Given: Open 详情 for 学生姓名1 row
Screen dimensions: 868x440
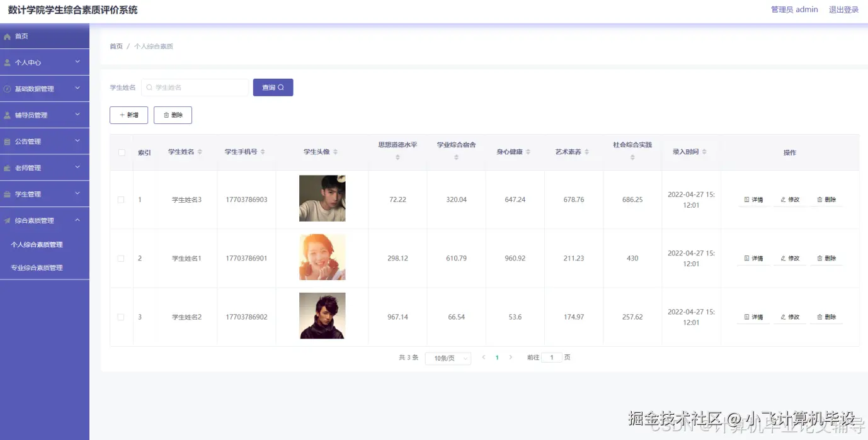Looking at the screenshot, I should (x=753, y=258).
